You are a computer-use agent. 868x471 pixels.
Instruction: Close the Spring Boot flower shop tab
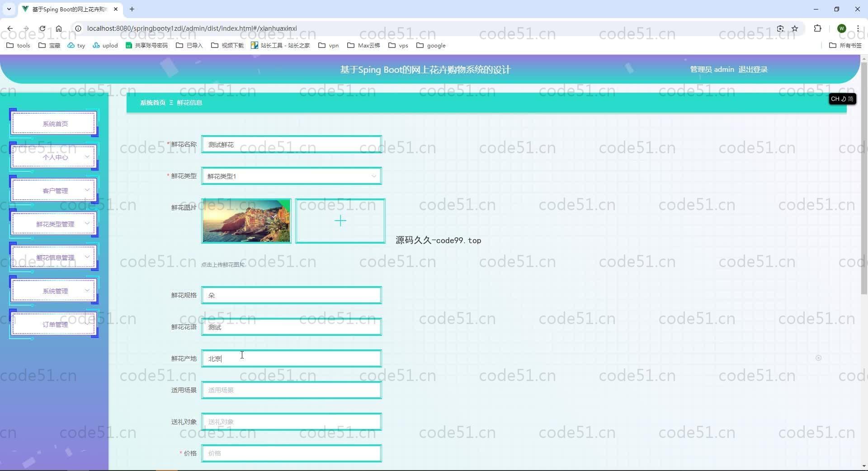pos(116,9)
